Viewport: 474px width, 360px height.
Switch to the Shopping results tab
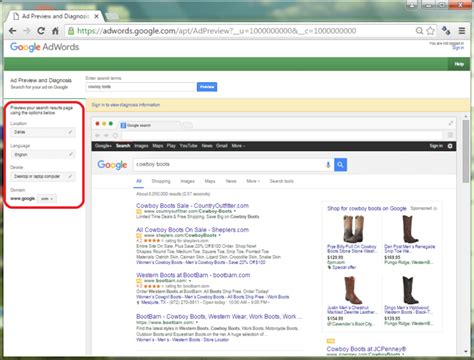click(x=161, y=181)
